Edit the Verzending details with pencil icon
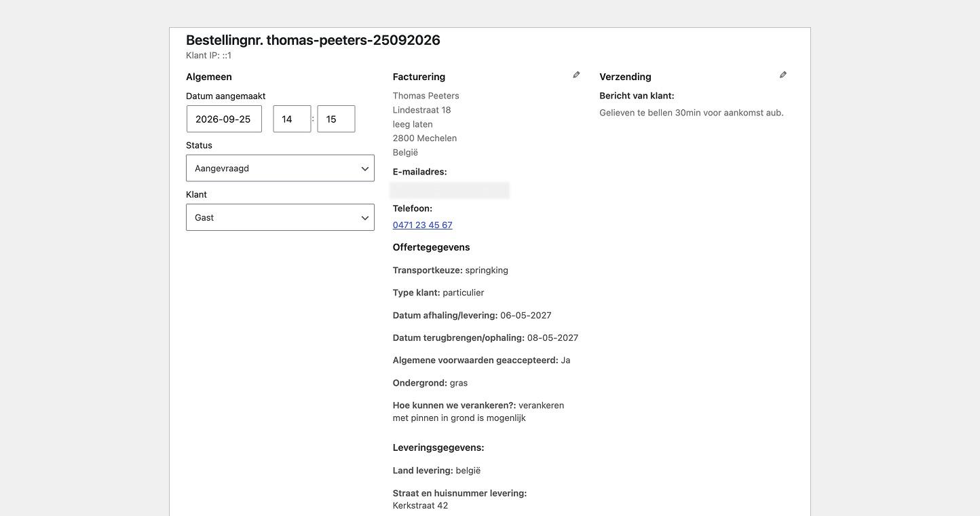The image size is (980, 516). pos(783,75)
